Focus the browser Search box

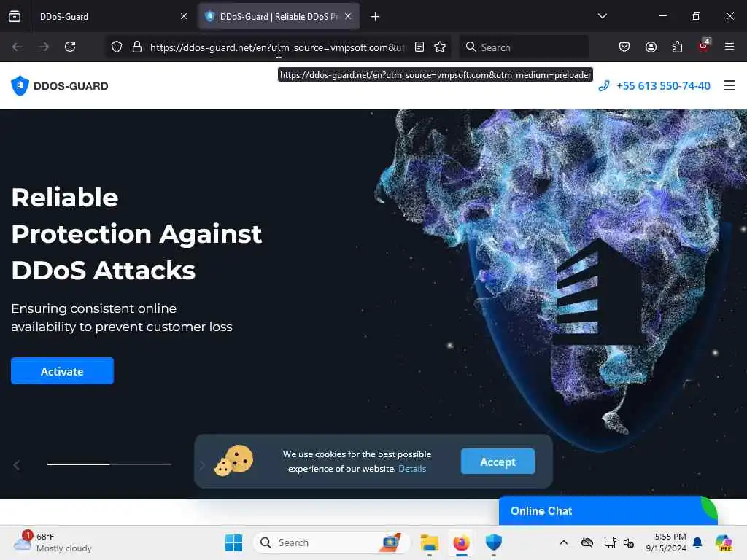pyautogui.click(x=524, y=47)
